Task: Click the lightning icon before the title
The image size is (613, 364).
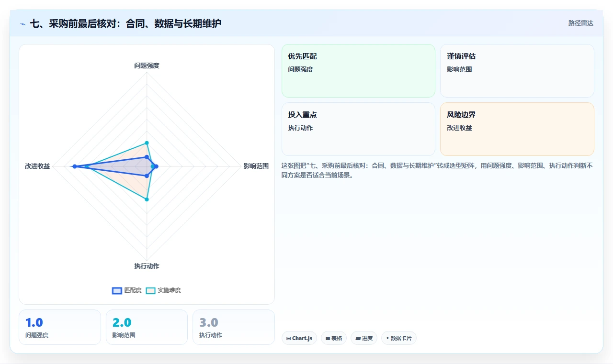Action: [23, 23]
